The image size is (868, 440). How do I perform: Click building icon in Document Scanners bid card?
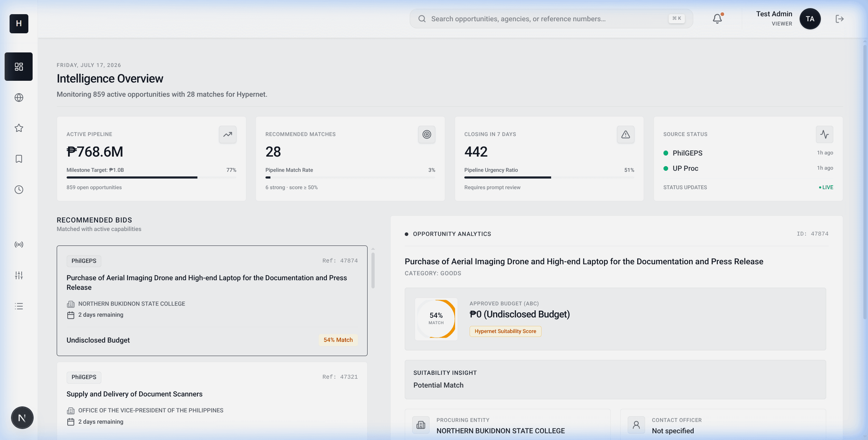[71, 411]
